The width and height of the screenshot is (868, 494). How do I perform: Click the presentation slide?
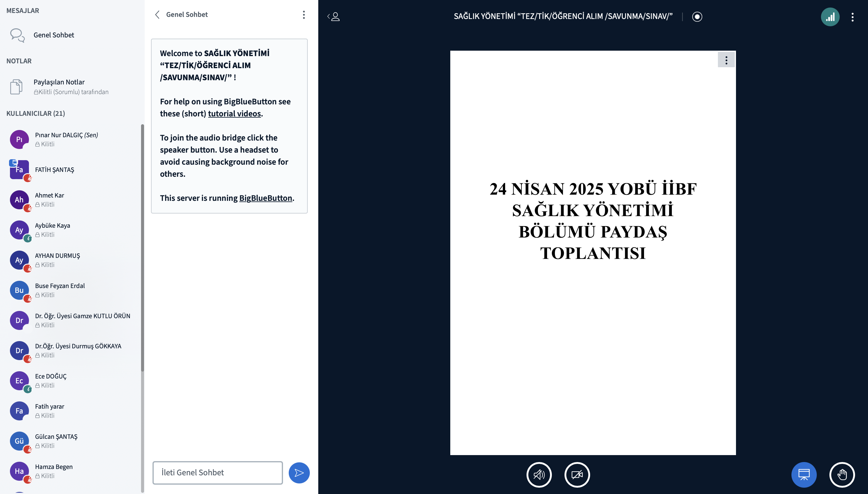coord(593,253)
